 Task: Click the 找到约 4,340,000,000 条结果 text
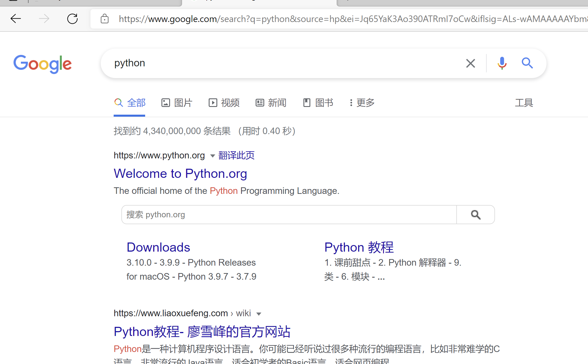172,131
